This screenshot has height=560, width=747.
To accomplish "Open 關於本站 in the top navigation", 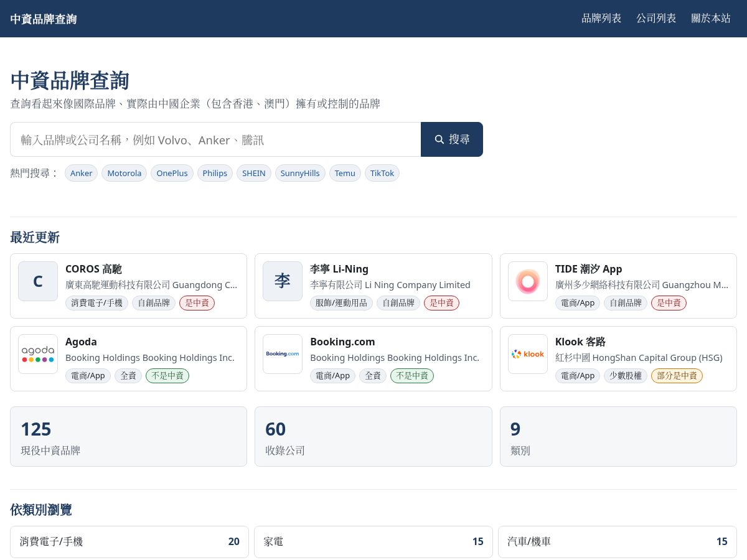I will click(711, 19).
